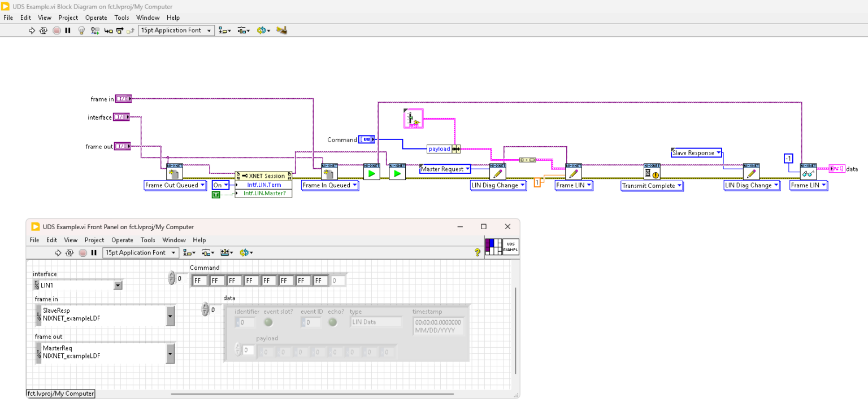This screenshot has width=868, height=416.
Task: Click the event slot? LED indicator
Action: [x=268, y=322]
